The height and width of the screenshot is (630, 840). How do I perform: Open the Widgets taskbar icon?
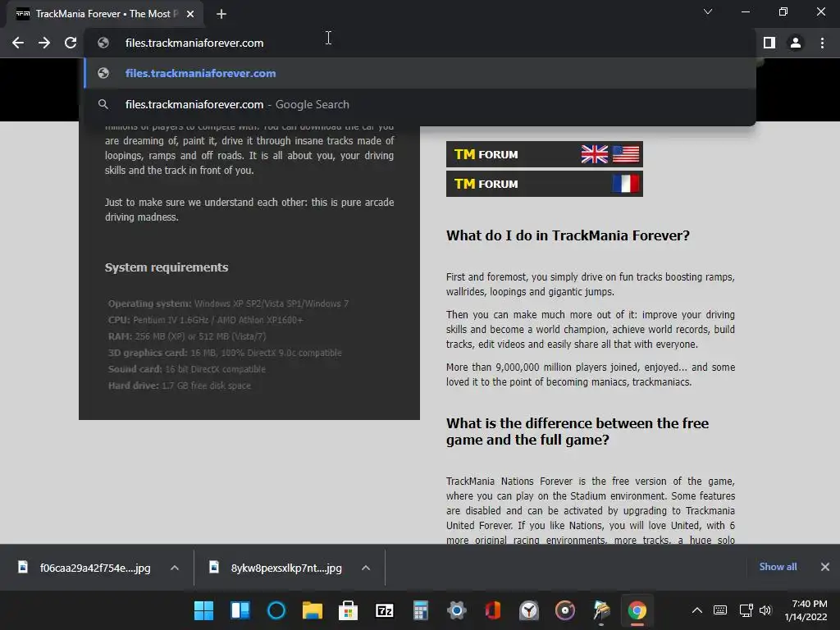[240, 610]
